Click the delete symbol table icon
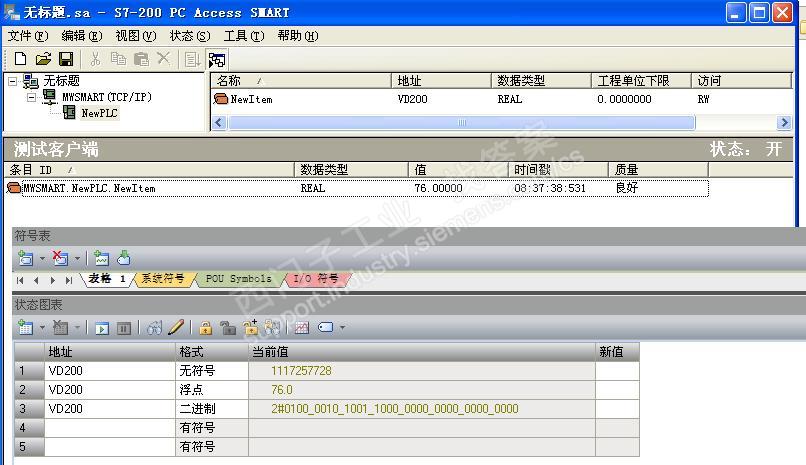806x465 pixels. click(60, 258)
